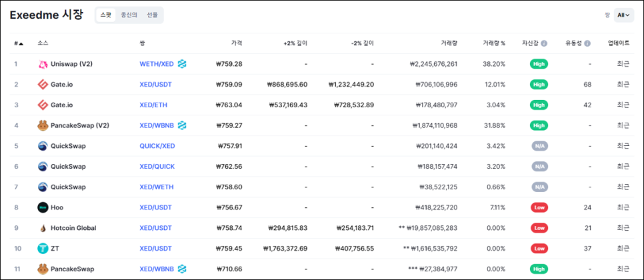This screenshot has height=280, width=644.
Task: Select the 스팟 tab
Action: coord(105,15)
